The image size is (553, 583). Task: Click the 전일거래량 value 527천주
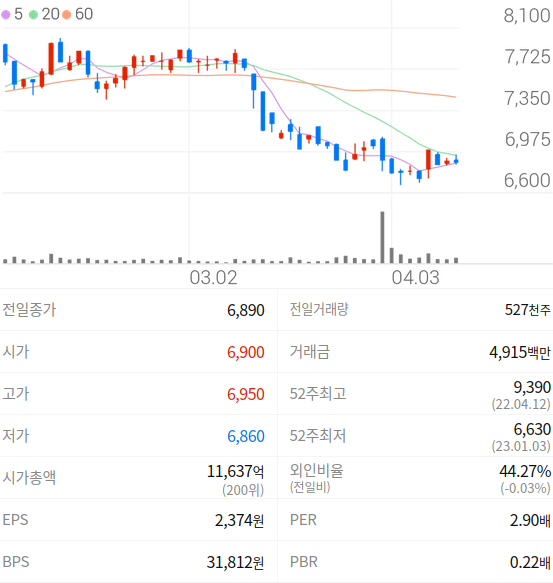pos(527,310)
